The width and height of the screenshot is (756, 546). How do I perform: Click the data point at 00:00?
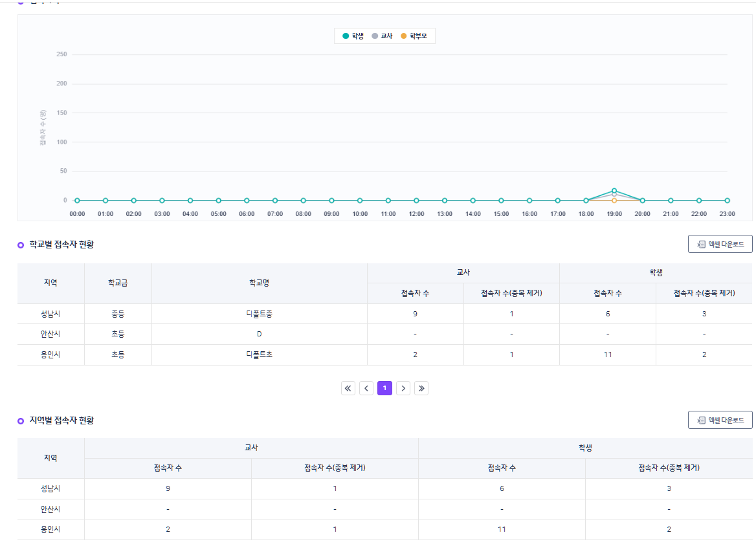click(x=77, y=201)
